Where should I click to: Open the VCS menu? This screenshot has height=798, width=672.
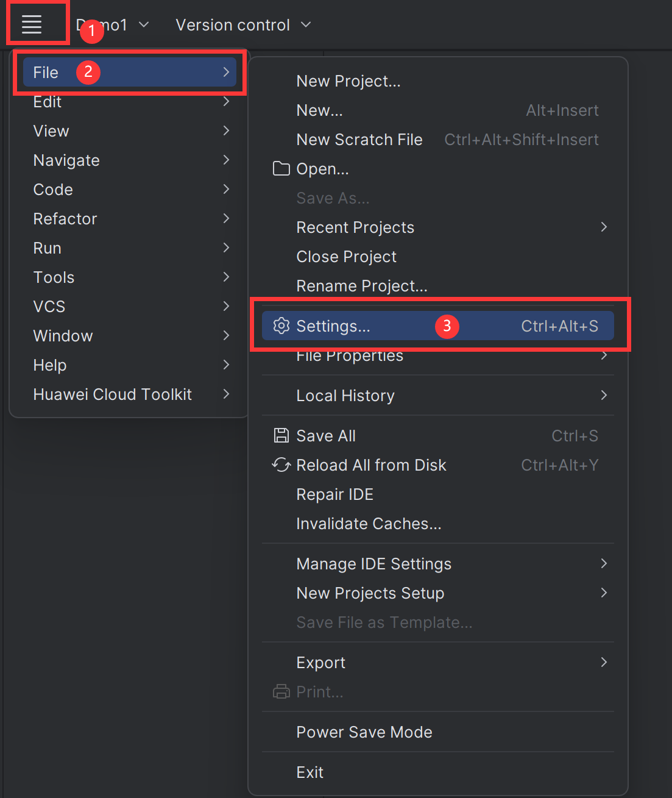(x=49, y=306)
